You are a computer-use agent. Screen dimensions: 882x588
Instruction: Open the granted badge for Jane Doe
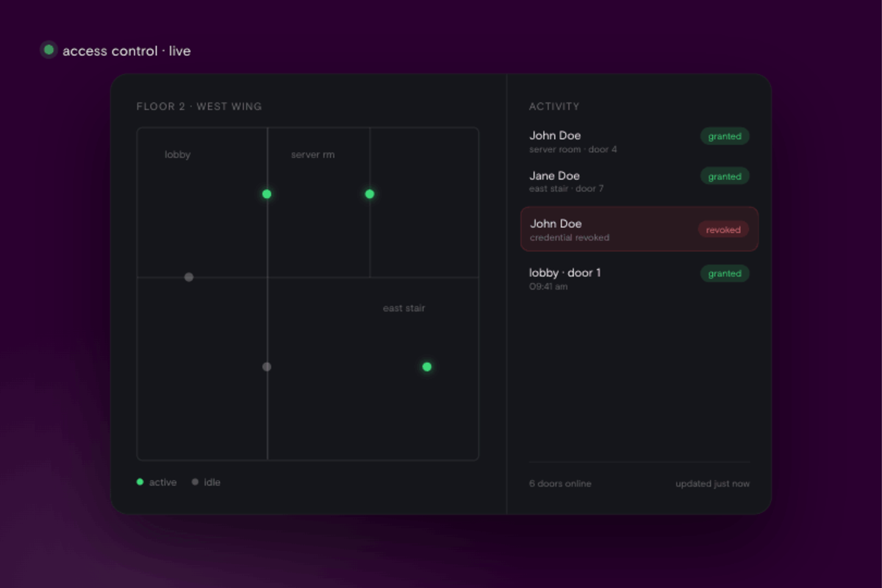725,176
